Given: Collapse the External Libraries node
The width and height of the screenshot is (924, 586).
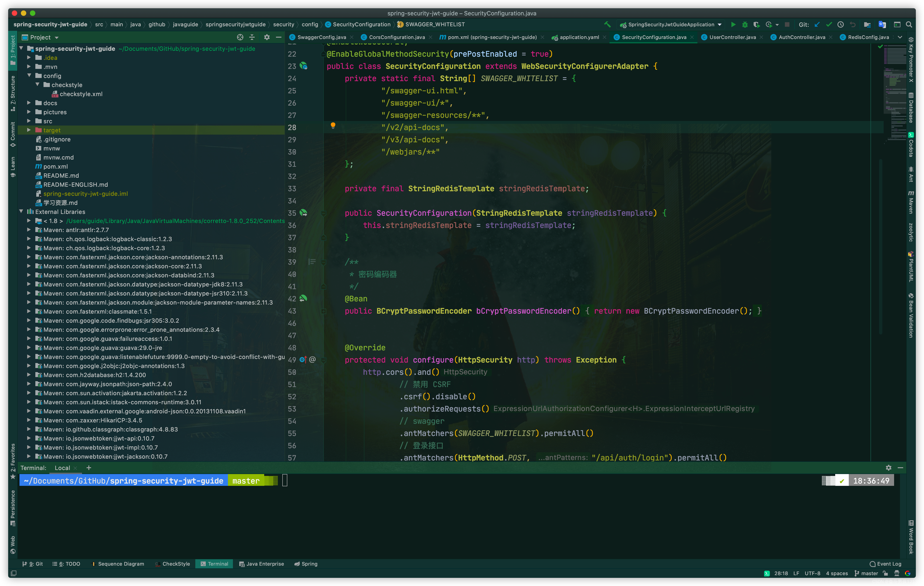Looking at the screenshot, I should (x=21, y=211).
